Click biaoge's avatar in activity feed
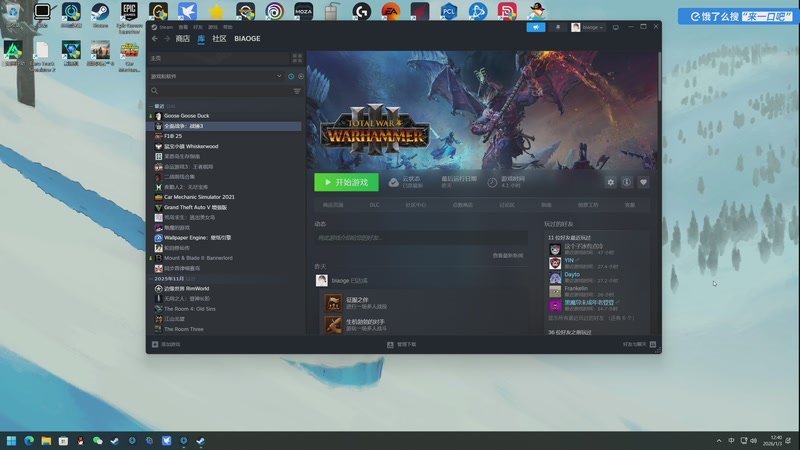 pos(321,281)
